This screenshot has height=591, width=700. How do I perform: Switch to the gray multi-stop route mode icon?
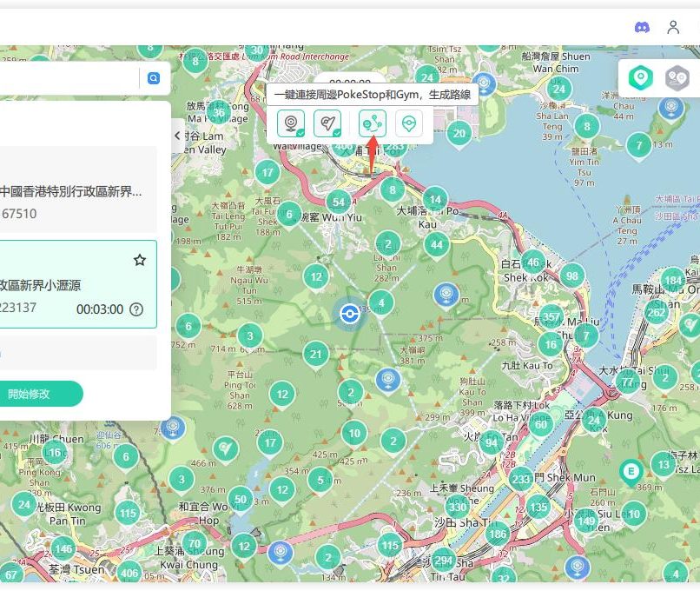677,78
